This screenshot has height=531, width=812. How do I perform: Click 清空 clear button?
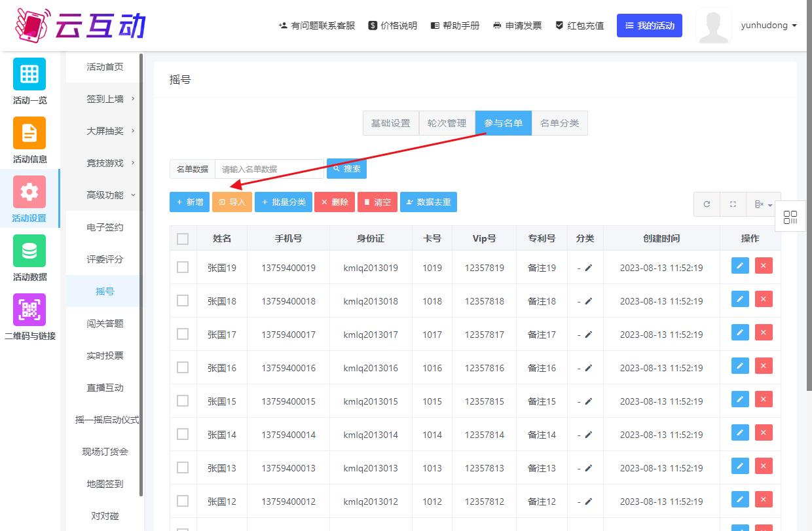(x=377, y=202)
